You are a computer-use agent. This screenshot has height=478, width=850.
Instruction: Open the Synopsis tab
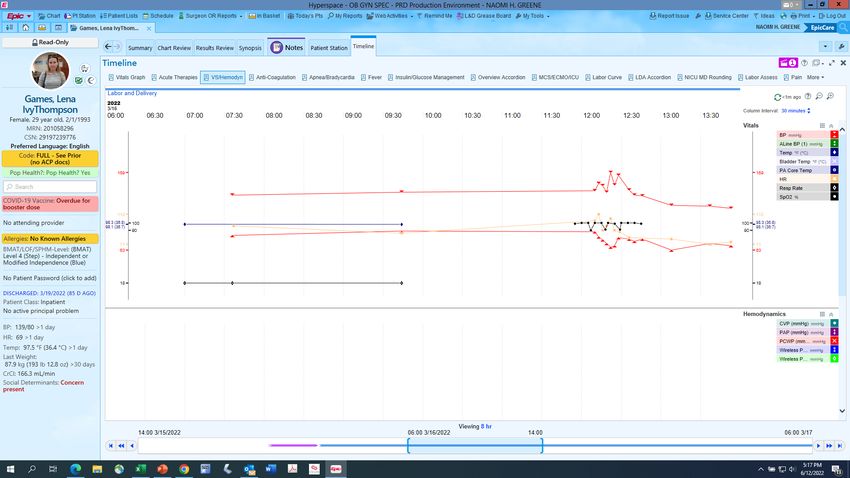(x=250, y=48)
